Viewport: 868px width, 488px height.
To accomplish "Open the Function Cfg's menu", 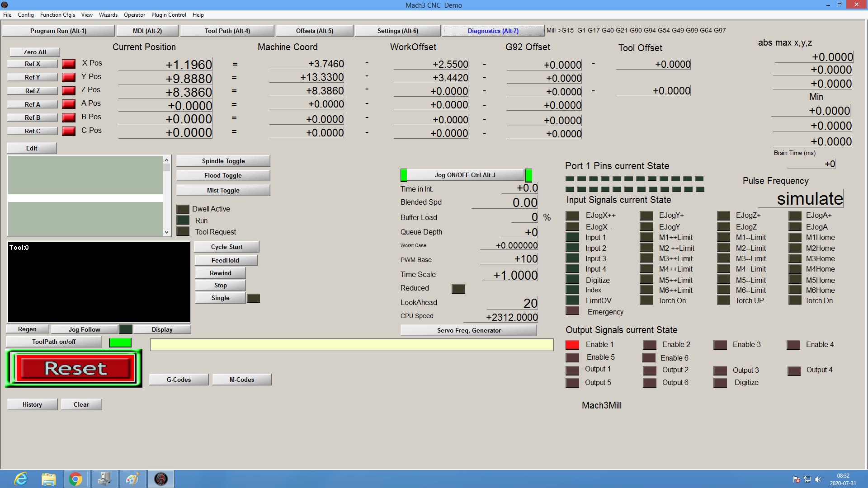I will pos(57,15).
